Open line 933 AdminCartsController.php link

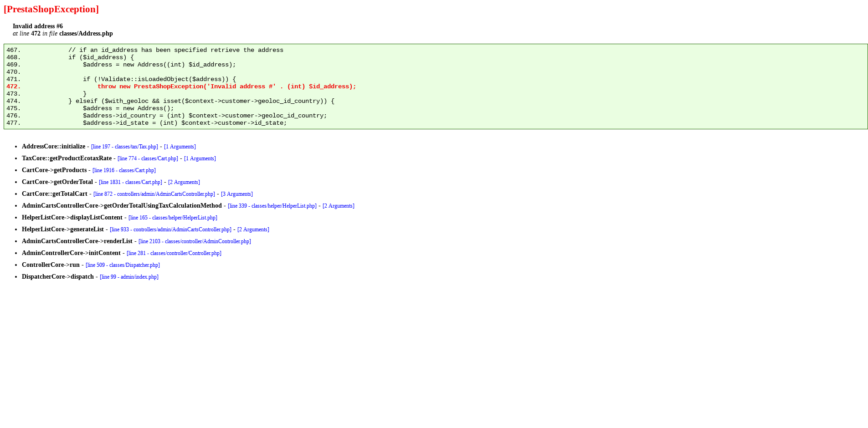click(170, 229)
